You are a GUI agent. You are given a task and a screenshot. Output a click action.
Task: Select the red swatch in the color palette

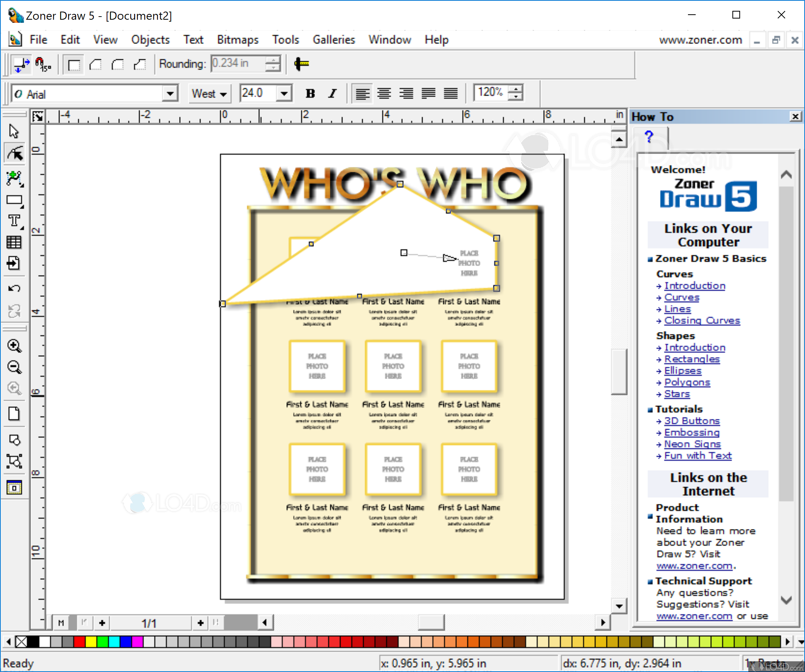point(79,641)
